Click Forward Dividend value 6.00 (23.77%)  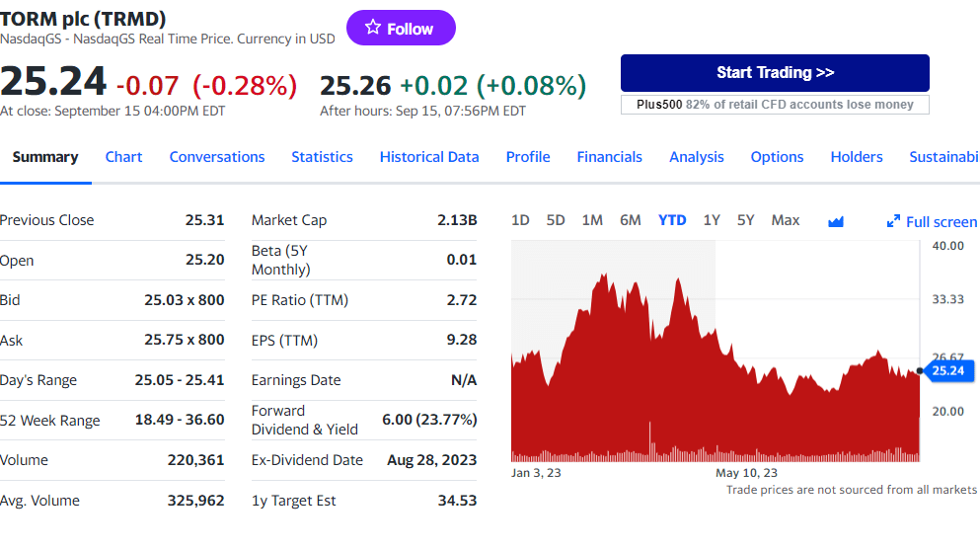click(x=429, y=420)
